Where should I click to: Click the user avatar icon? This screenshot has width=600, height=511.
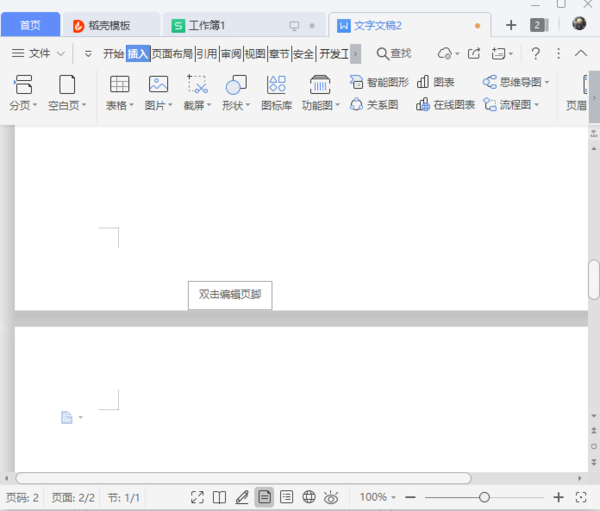coord(579,24)
